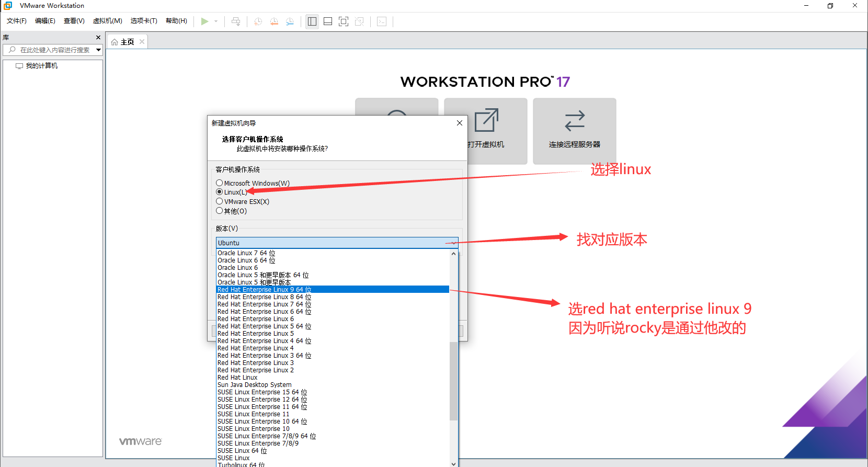Image resolution: width=868 pixels, height=467 pixels.
Task: Click the send Ctrl+Alt+Del toolbar icon
Action: 236,21
